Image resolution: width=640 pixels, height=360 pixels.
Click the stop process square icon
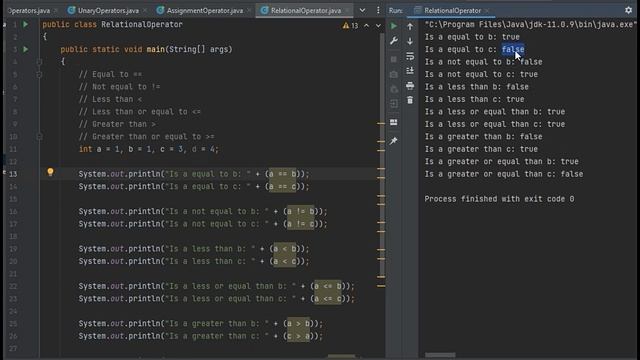pyautogui.click(x=393, y=60)
